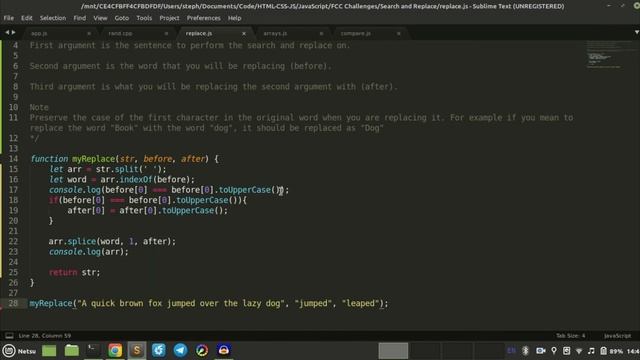This screenshot has width=640, height=360.
Task: Click 'console.log(arr);' on line 23
Action: (89, 252)
